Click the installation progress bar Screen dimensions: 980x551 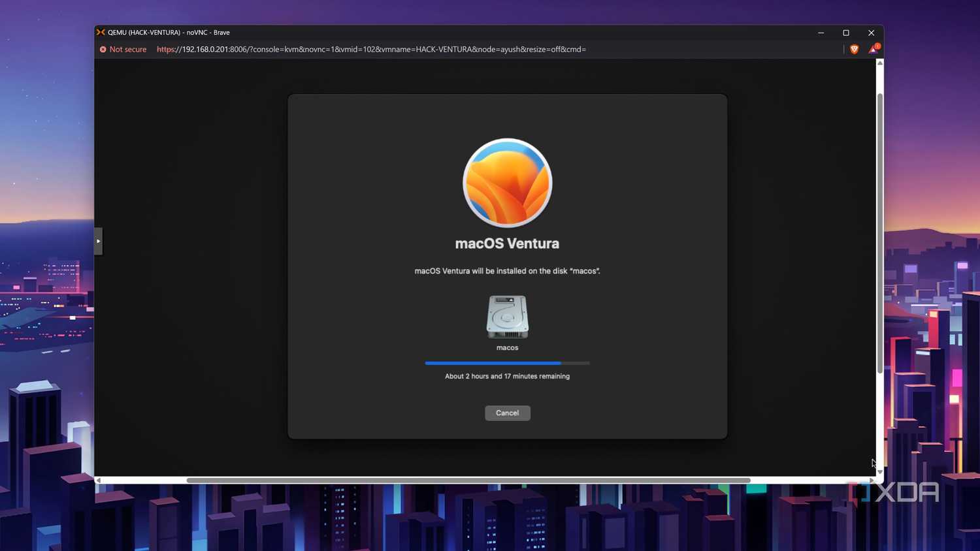click(x=507, y=363)
